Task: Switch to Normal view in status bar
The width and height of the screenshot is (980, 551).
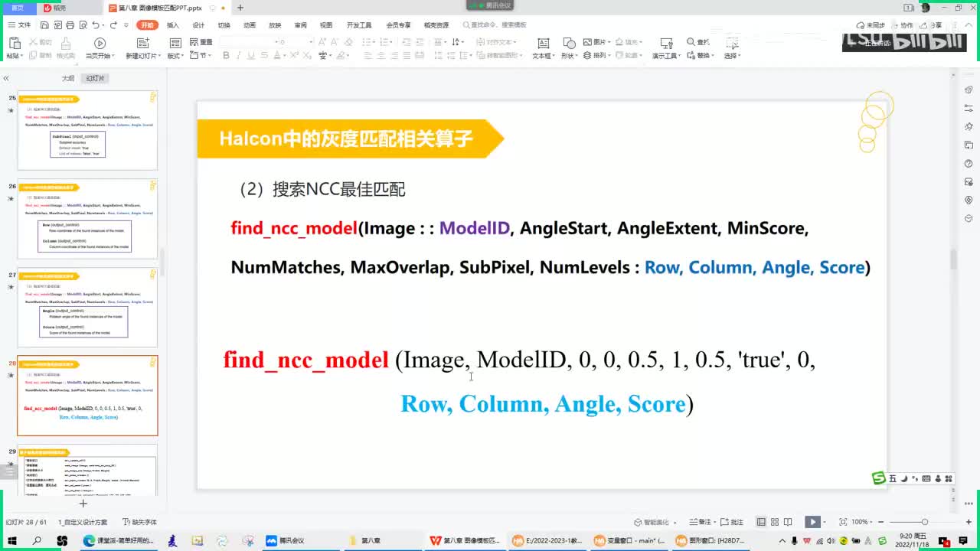Action: 761,522
